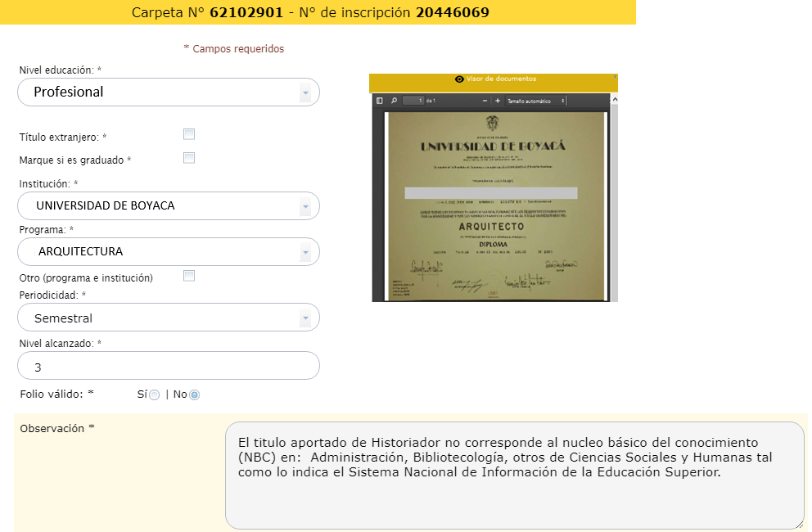Screen dimensions: 812x532
Task: Enable Otro (programa e institución) checkbox
Action: coord(189,276)
